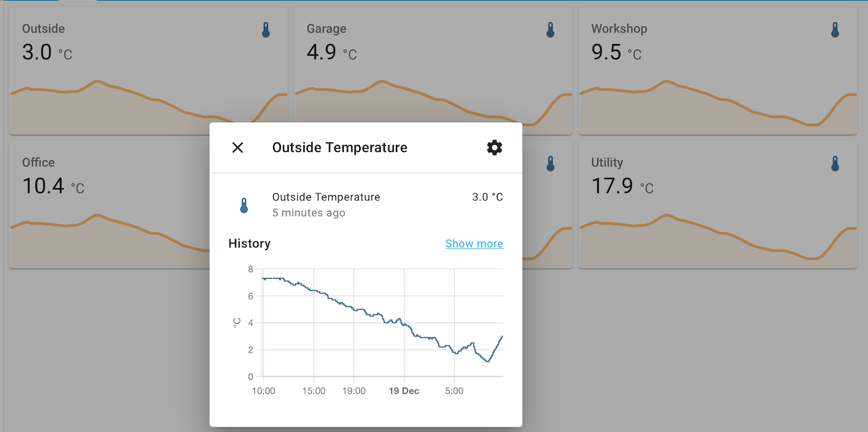This screenshot has width=868, height=432.
Task: Click the thermometer icon on the Utility card
Action: tap(834, 163)
